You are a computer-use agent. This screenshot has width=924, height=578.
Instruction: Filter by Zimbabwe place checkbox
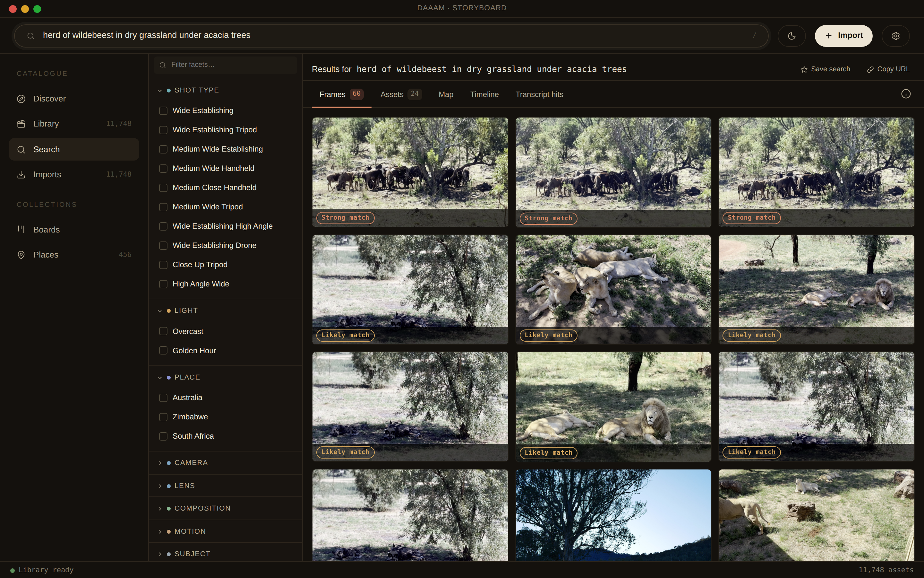tap(163, 417)
